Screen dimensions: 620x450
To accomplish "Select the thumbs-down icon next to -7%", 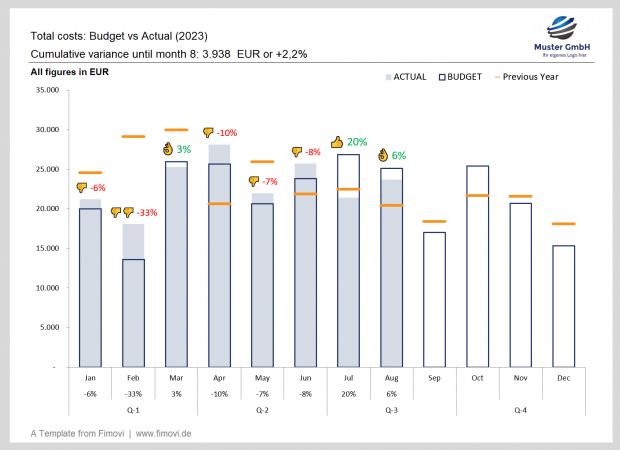I will [255, 181].
